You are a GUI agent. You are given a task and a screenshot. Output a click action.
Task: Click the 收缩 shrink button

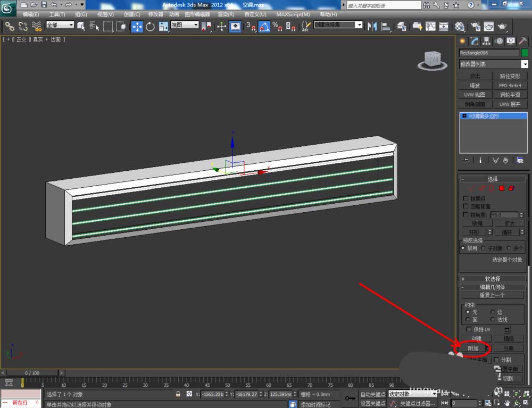477,223
